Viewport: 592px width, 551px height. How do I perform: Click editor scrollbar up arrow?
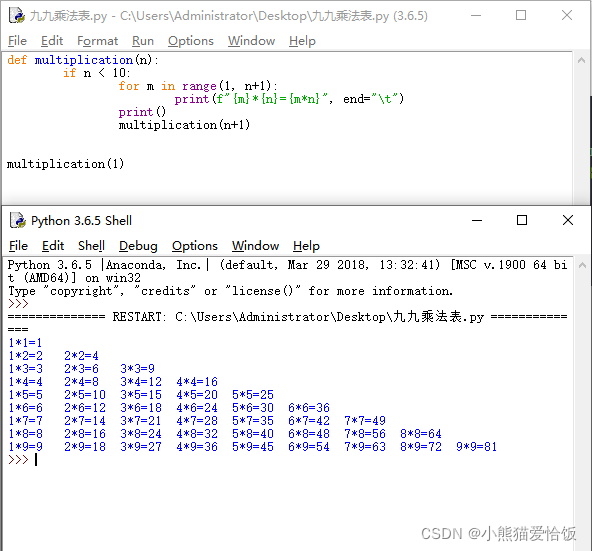(x=581, y=60)
